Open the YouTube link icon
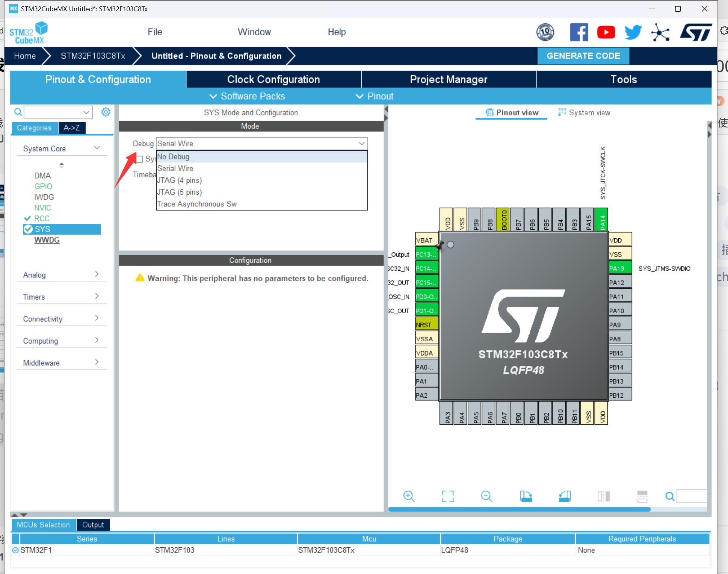Viewport: 728px width, 574px height. [x=606, y=32]
